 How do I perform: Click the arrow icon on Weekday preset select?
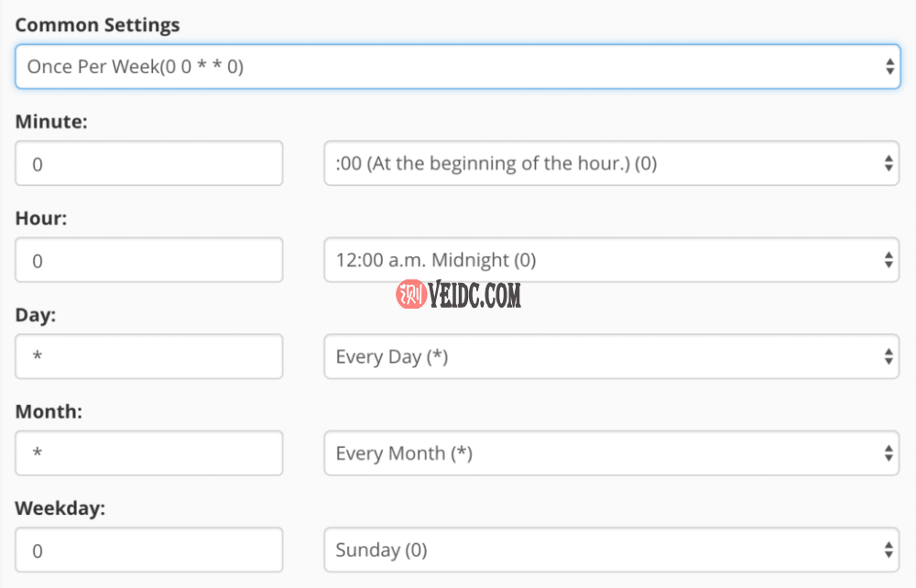click(x=889, y=550)
